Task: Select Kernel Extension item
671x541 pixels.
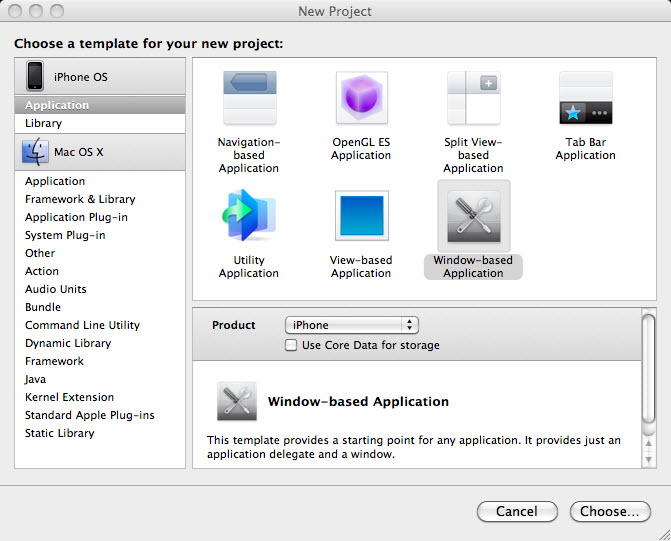Action: (x=100, y=397)
